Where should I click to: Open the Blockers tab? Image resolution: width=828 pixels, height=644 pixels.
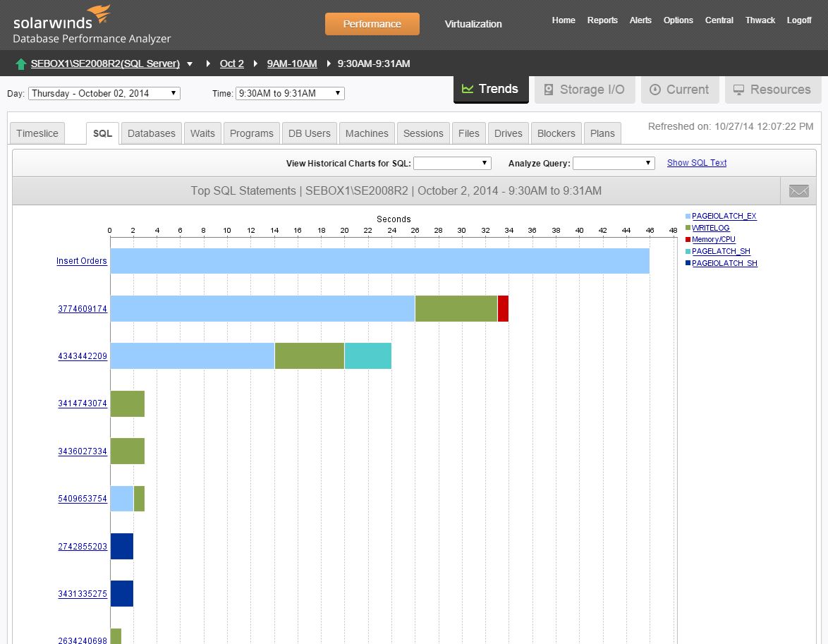[x=556, y=133]
